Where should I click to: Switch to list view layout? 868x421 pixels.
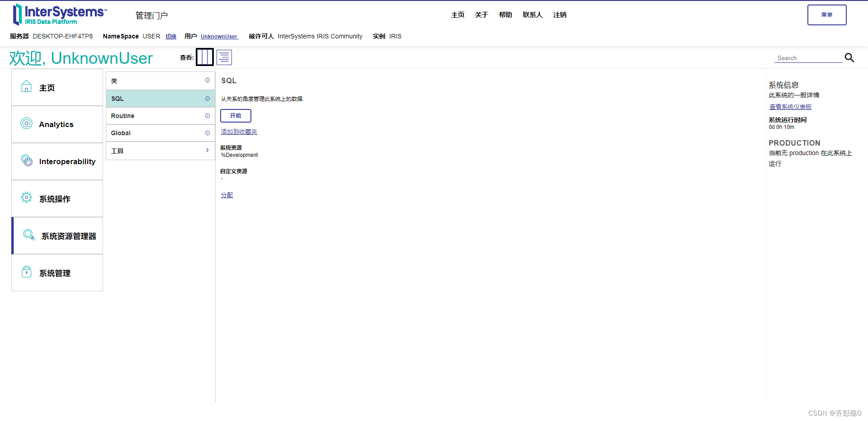224,57
